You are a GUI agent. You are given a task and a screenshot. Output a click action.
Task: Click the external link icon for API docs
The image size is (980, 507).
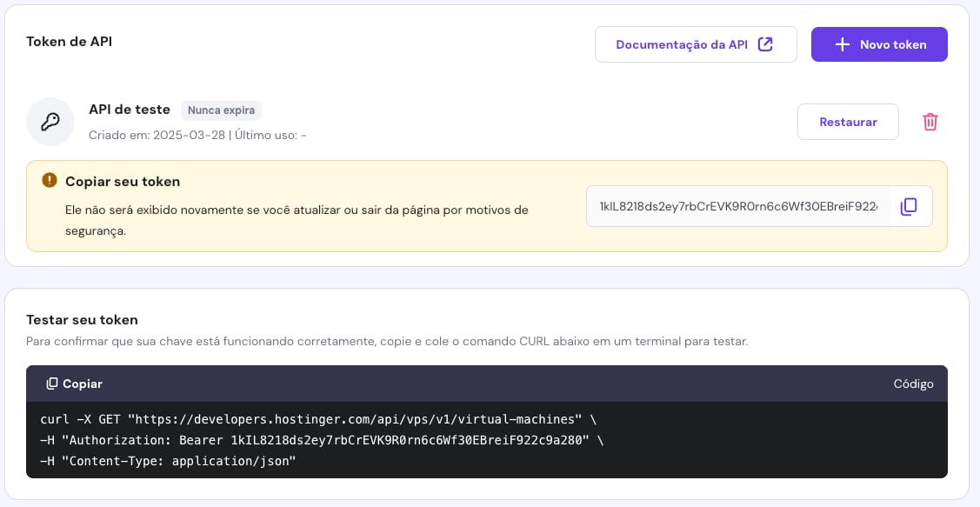pyautogui.click(x=765, y=44)
